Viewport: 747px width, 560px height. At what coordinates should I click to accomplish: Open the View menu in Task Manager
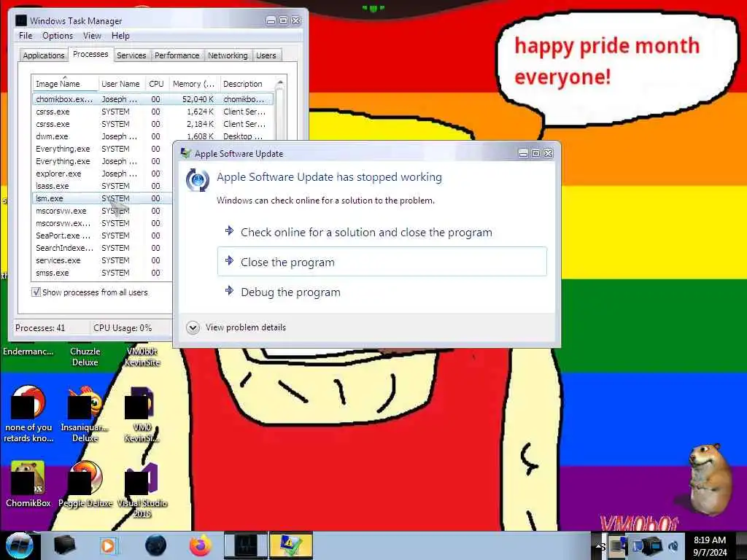click(x=92, y=36)
